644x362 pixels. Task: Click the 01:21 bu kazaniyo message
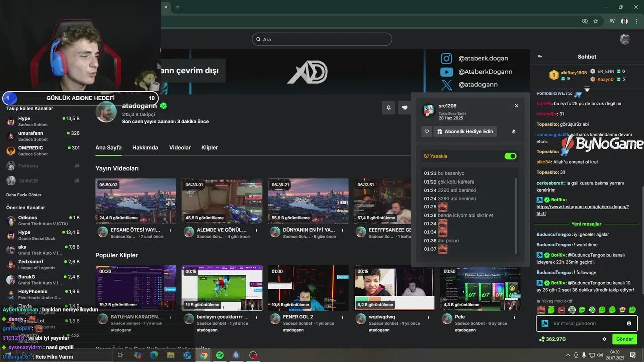tap(444, 173)
